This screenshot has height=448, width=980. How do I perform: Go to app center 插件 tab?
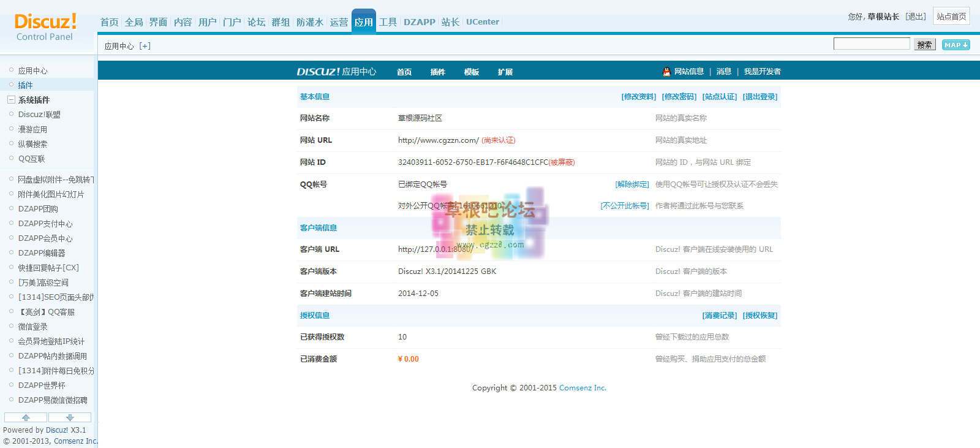[438, 72]
